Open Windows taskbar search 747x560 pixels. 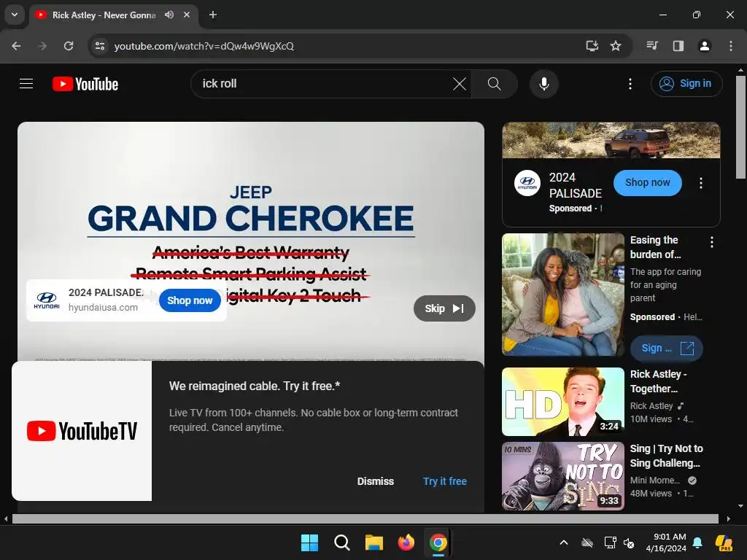tap(341, 542)
